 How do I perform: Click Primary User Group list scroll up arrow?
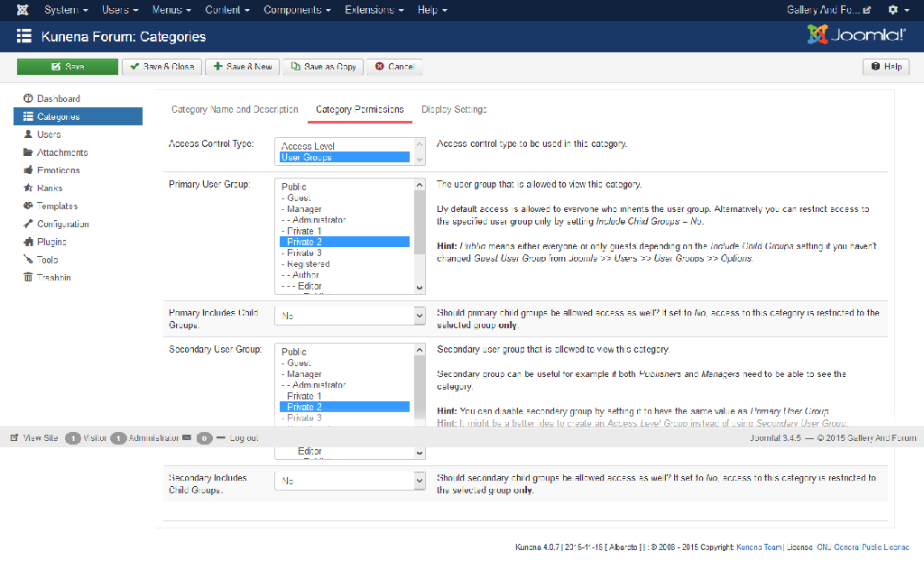pyautogui.click(x=420, y=185)
